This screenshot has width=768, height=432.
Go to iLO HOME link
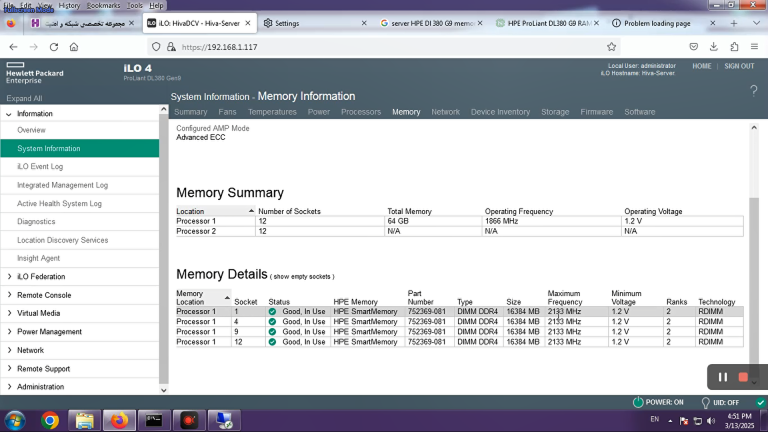[x=701, y=66]
